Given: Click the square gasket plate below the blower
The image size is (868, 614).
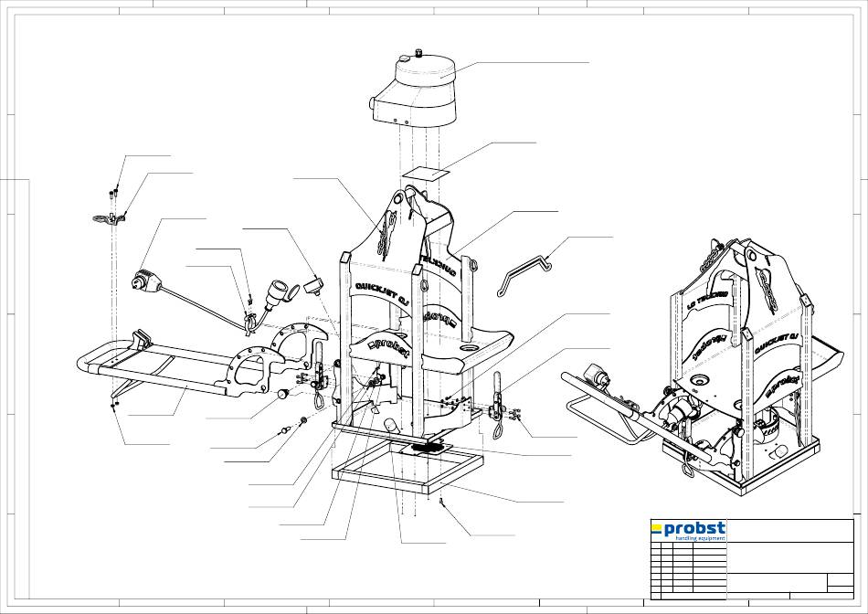Looking at the screenshot, I should coord(422,172).
